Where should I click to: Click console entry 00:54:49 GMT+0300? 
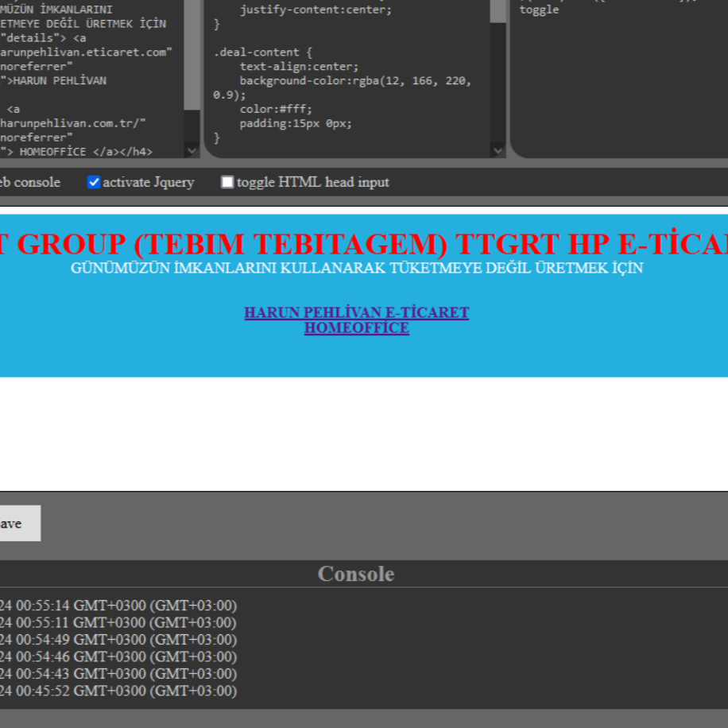118,640
